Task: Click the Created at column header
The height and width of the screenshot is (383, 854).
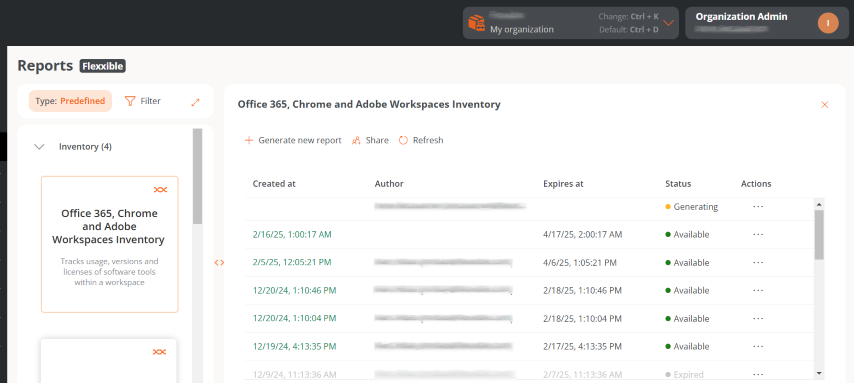Action: [x=274, y=184]
